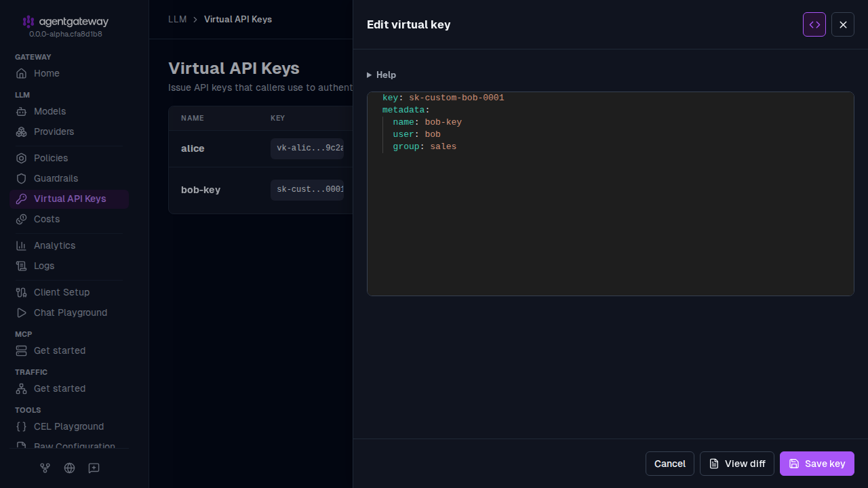Save the virtual key
Screen dimensions: 868x488
tap(817, 464)
